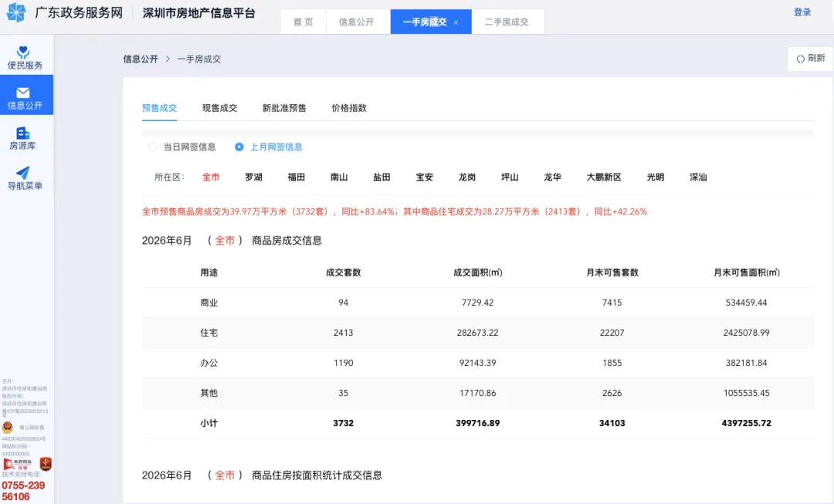Filter district by 光明

click(656, 177)
